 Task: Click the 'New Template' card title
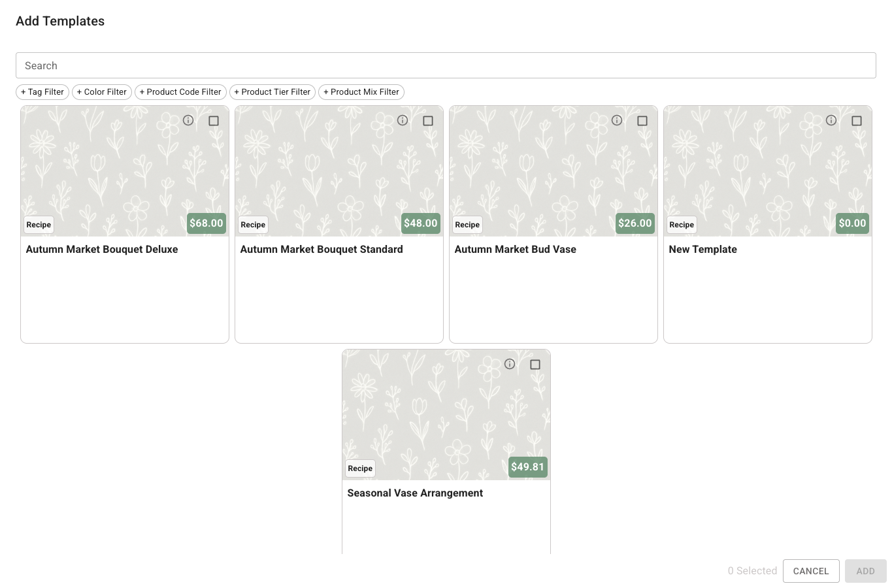703,250
